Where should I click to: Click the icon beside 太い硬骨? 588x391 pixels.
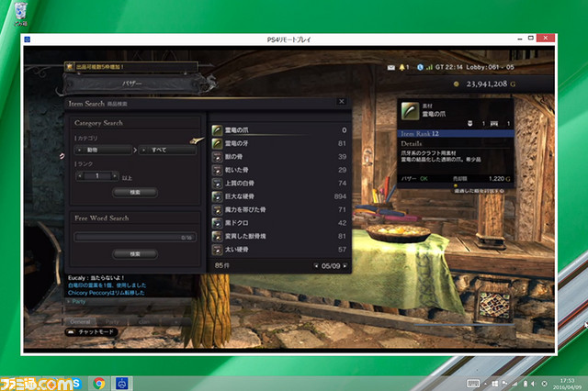pyautogui.click(x=217, y=250)
